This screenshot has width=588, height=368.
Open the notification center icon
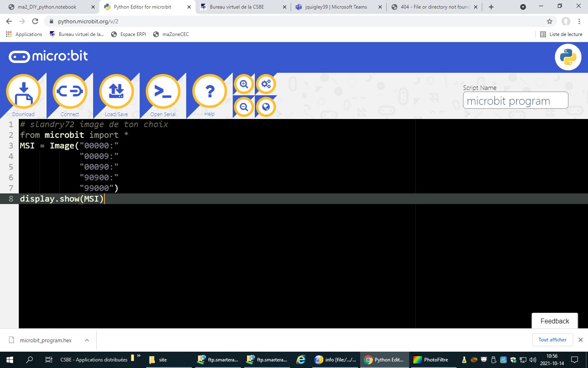pyautogui.click(x=575, y=360)
